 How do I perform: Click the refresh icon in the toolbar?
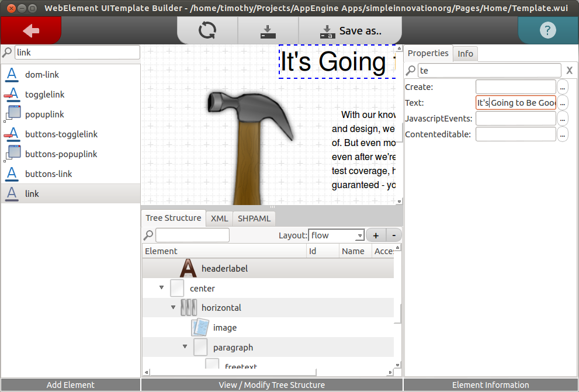point(207,29)
